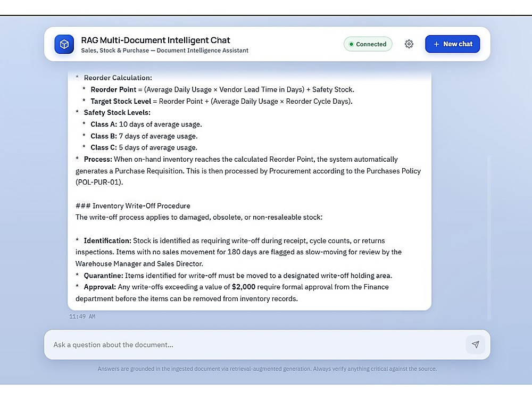The height and width of the screenshot is (399, 532).
Task: Click the Connected status badge
Action: point(368,44)
